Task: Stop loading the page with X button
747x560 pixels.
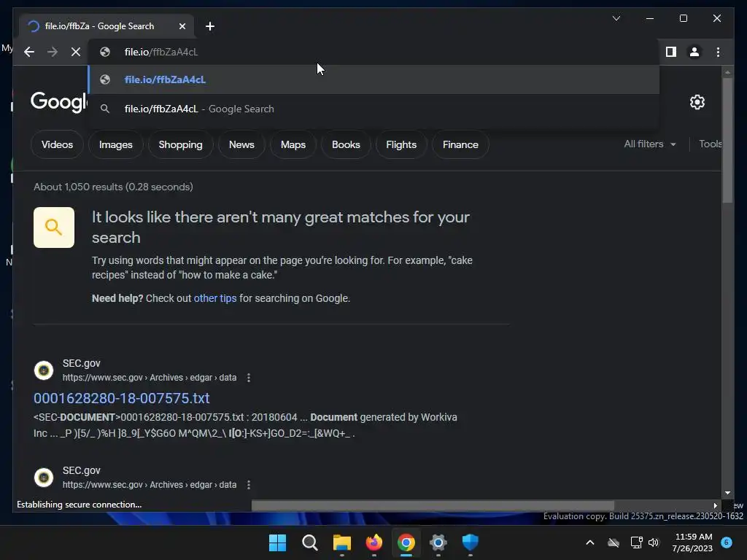Action: click(76, 52)
